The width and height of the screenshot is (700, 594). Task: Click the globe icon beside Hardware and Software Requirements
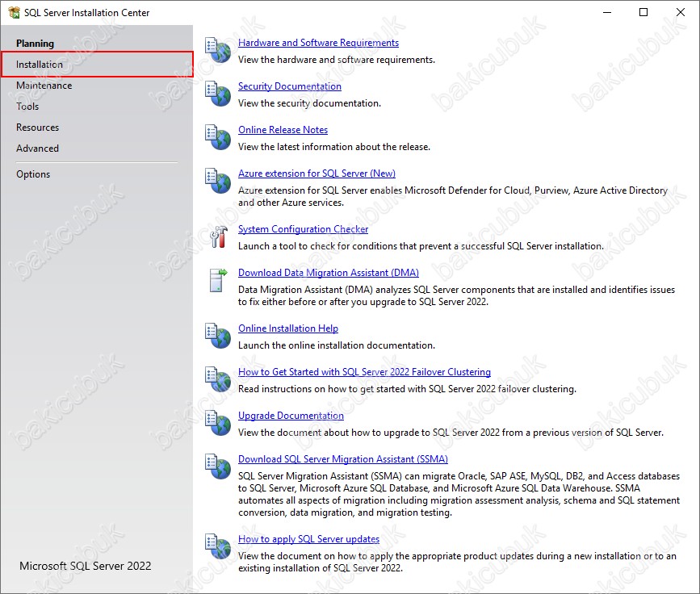(218, 50)
